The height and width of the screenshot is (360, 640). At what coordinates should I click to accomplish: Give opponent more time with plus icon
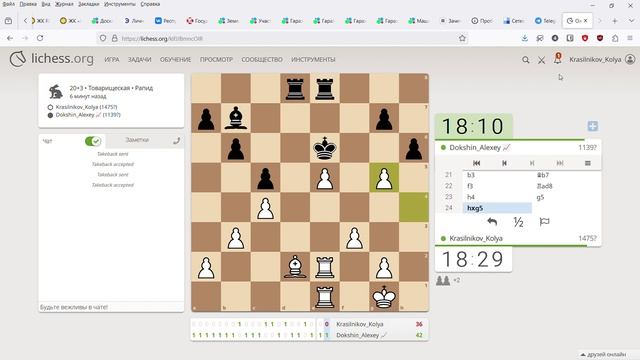click(593, 126)
